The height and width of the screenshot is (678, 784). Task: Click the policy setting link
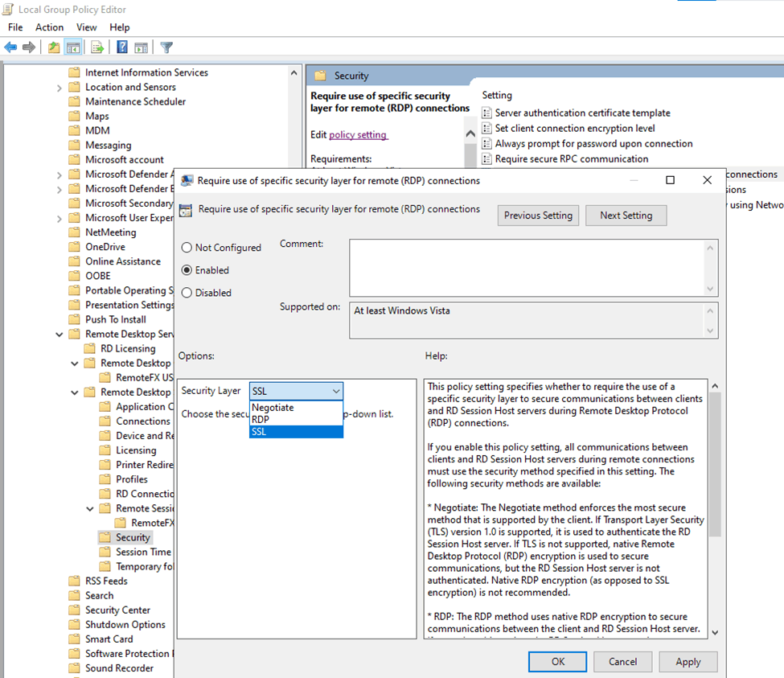pos(358,134)
